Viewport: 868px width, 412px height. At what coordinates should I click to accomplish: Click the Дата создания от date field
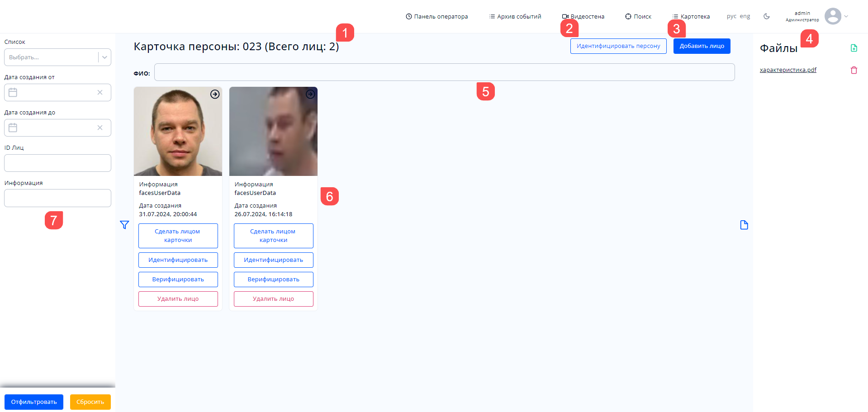click(57, 92)
